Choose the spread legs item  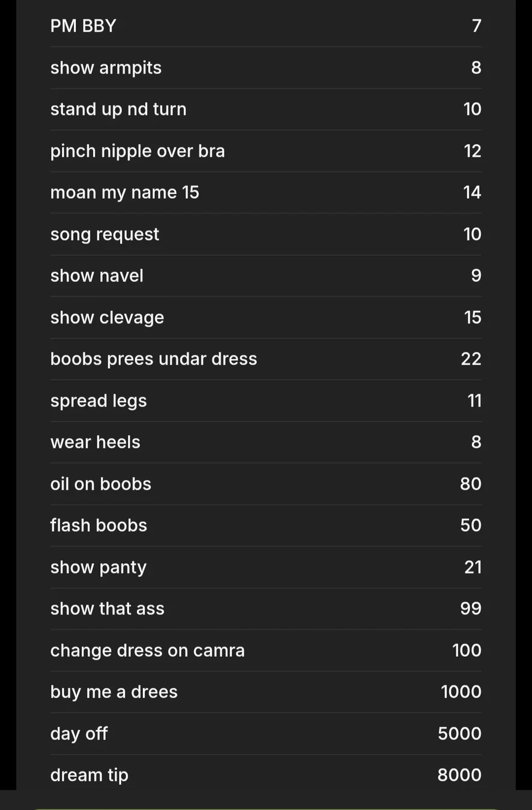click(98, 400)
